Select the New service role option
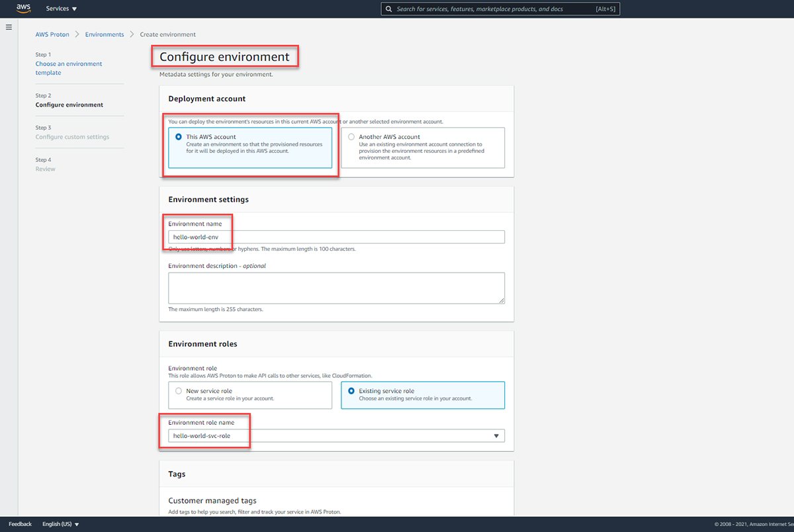 point(177,392)
